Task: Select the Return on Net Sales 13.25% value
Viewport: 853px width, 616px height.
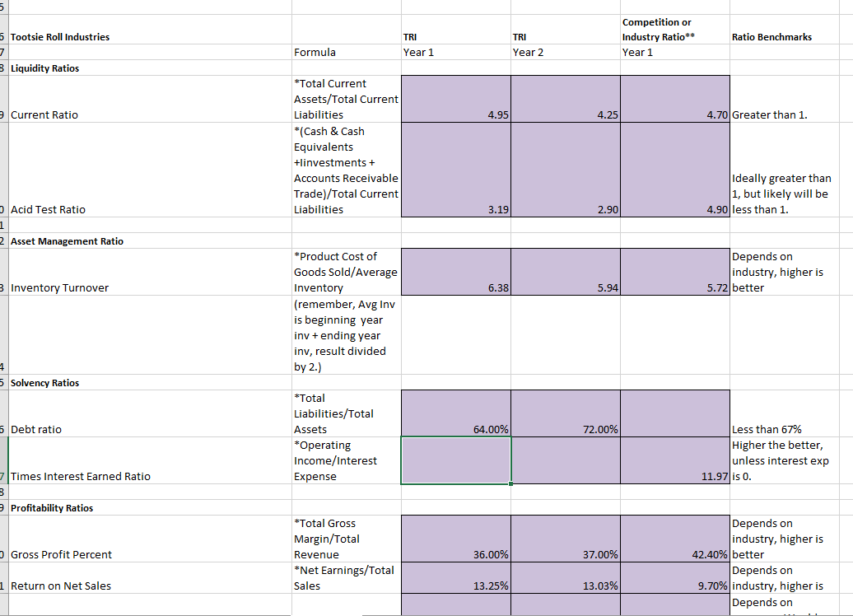Action: click(455, 586)
